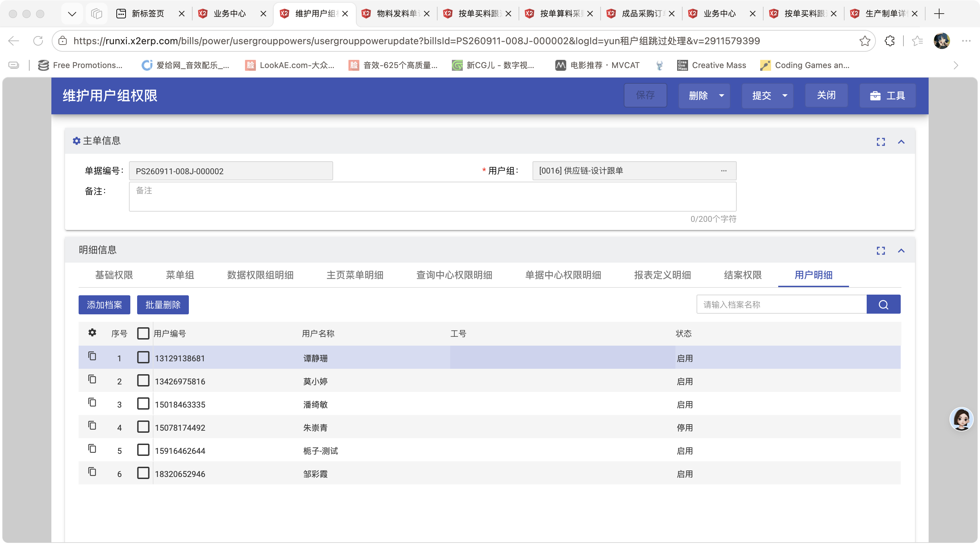Click the copy icon for row 2
The height and width of the screenshot is (545, 980).
click(92, 380)
